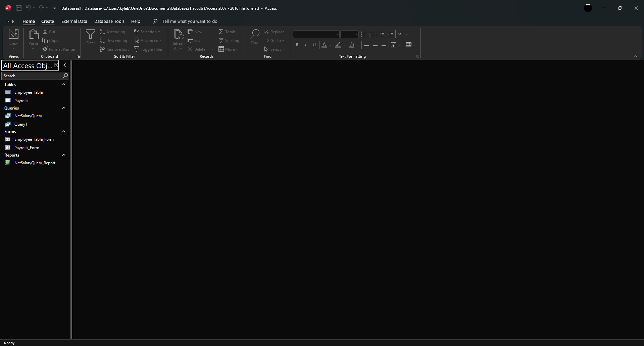
Task: Click New record button
Action: click(195, 32)
